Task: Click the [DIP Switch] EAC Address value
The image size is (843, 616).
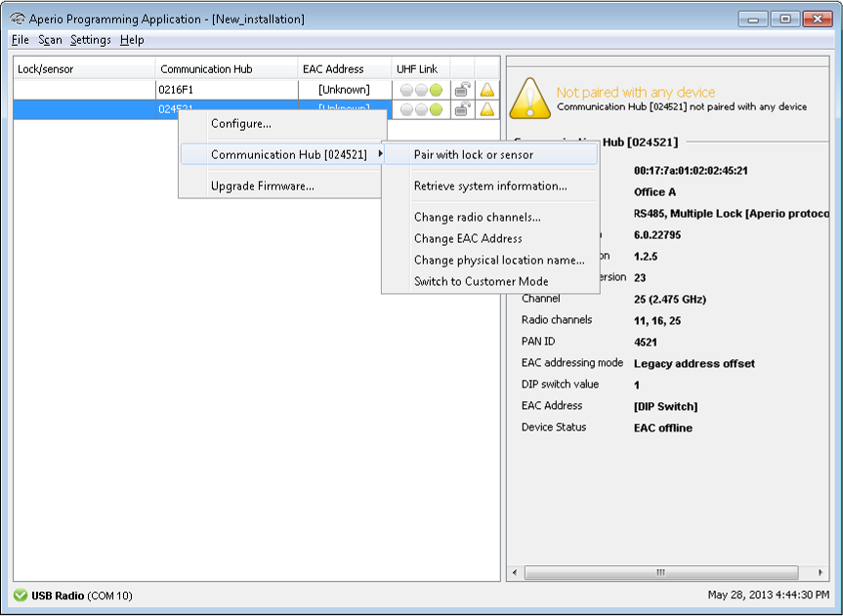Action: click(x=666, y=407)
